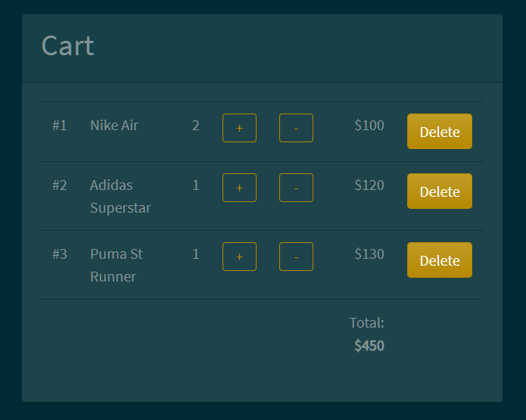Delete Adidas Superstar from the cart
Screen dimensions: 526x420
(439, 191)
